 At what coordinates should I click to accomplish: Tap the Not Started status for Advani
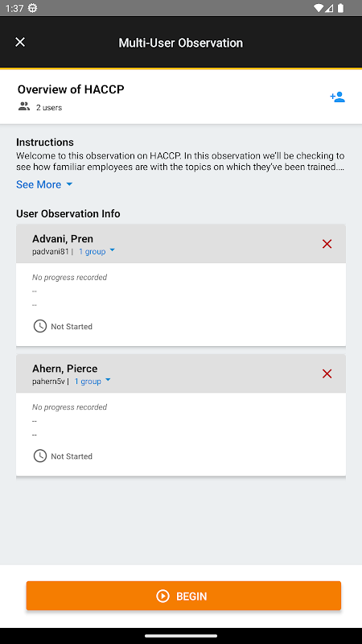point(72,327)
